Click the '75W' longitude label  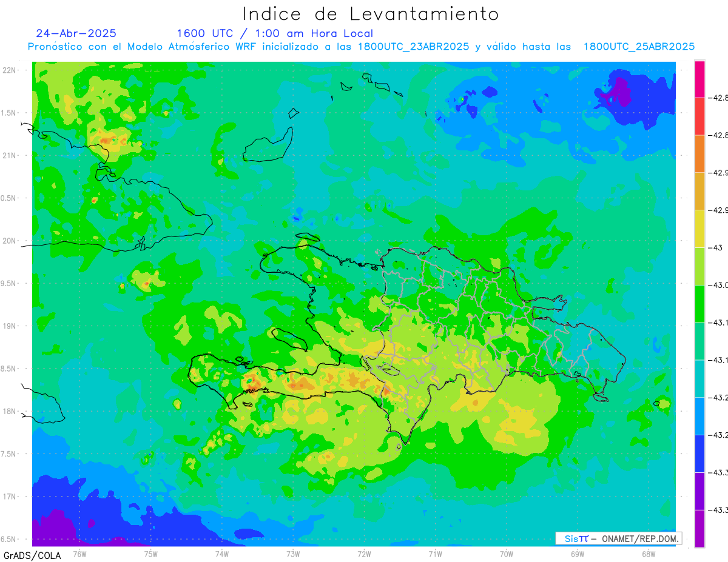pyautogui.click(x=150, y=554)
